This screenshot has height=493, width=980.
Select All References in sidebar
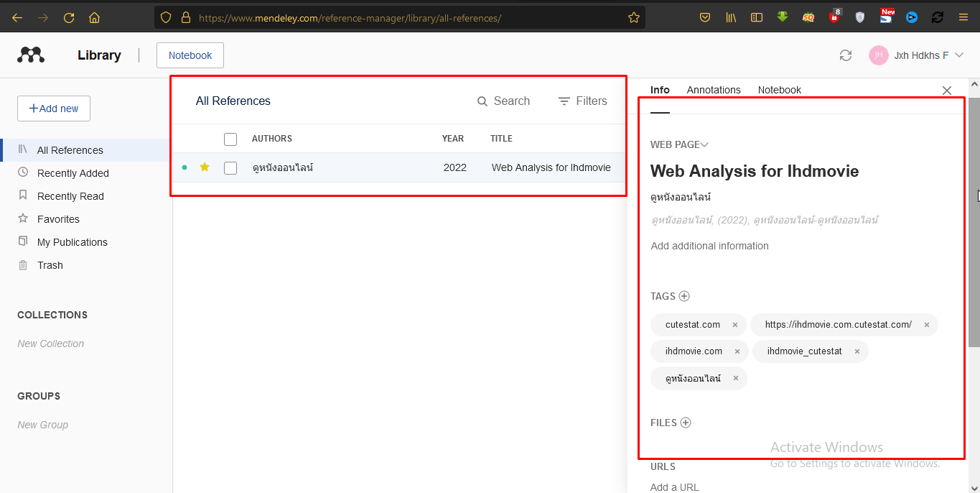click(87, 150)
